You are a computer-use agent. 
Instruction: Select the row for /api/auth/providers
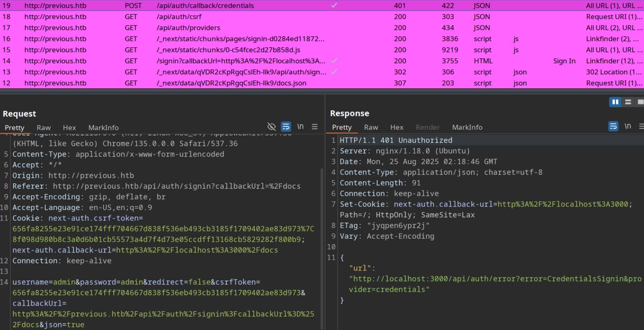[x=322, y=28]
